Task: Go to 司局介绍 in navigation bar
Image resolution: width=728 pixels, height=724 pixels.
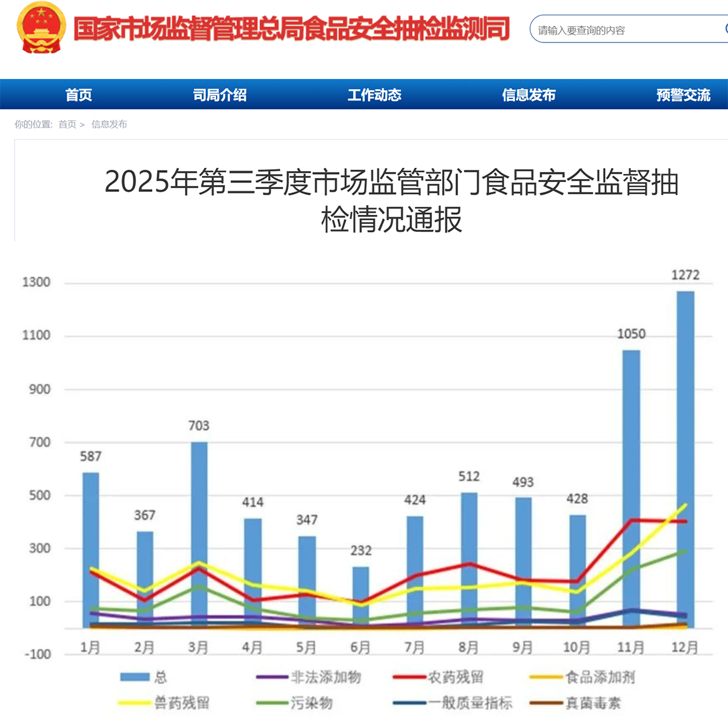Action: tap(220, 95)
